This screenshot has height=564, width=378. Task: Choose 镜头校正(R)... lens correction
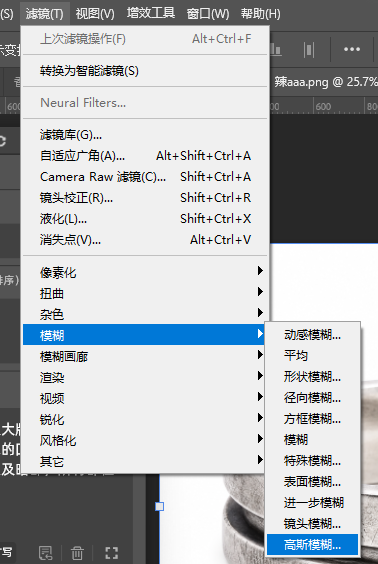pos(145,197)
